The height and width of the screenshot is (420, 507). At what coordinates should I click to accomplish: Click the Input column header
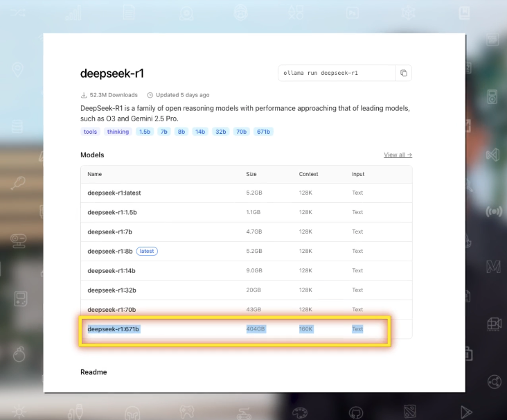[x=358, y=174]
